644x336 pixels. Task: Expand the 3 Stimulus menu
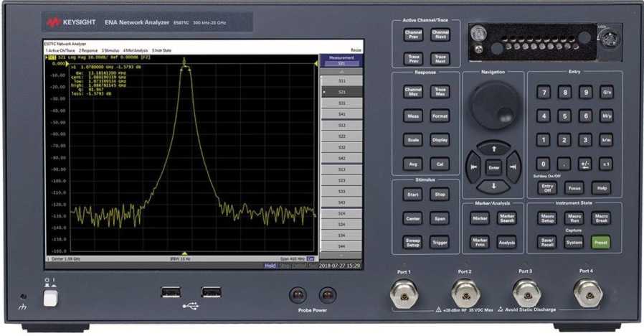tap(111, 50)
